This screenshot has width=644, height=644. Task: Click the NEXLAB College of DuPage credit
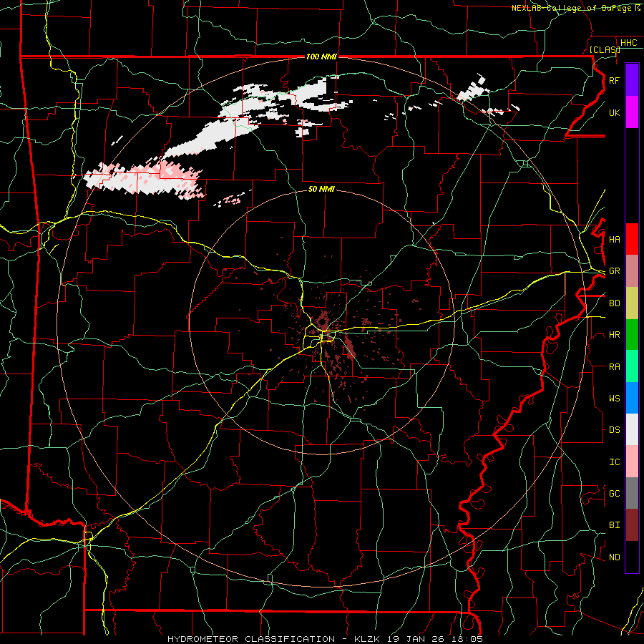pos(575,8)
